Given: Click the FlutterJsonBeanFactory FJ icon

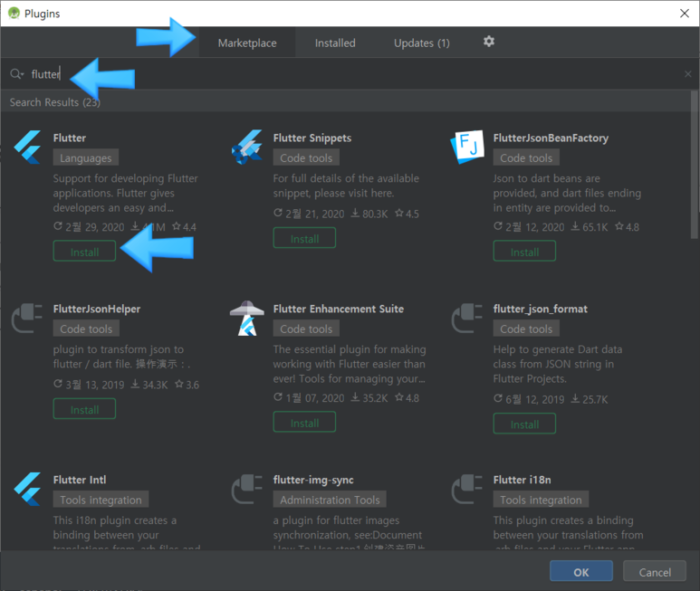Looking at the screenshot, I should 467,147.
